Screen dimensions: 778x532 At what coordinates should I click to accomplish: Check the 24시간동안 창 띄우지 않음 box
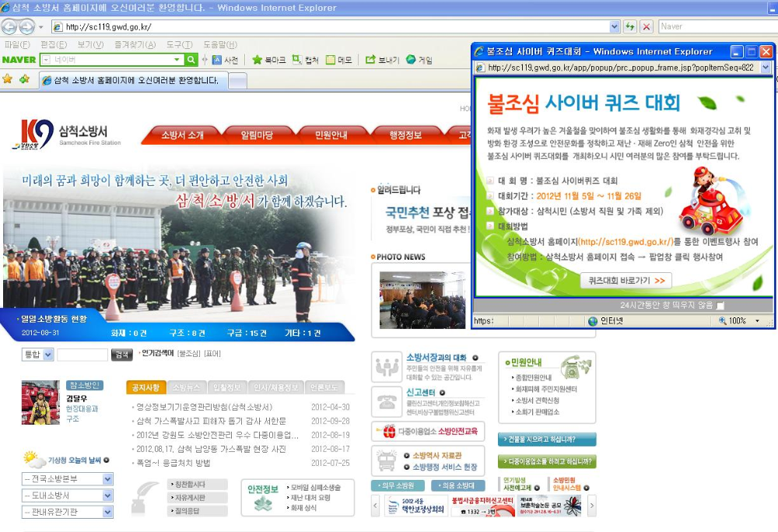(x=721, y=307)
